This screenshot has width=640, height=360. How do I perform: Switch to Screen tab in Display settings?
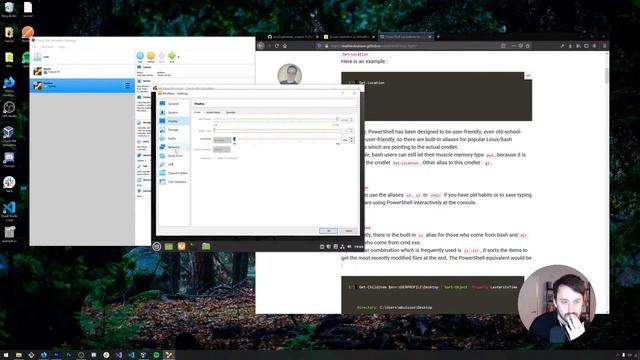click(x=198, y=112)
